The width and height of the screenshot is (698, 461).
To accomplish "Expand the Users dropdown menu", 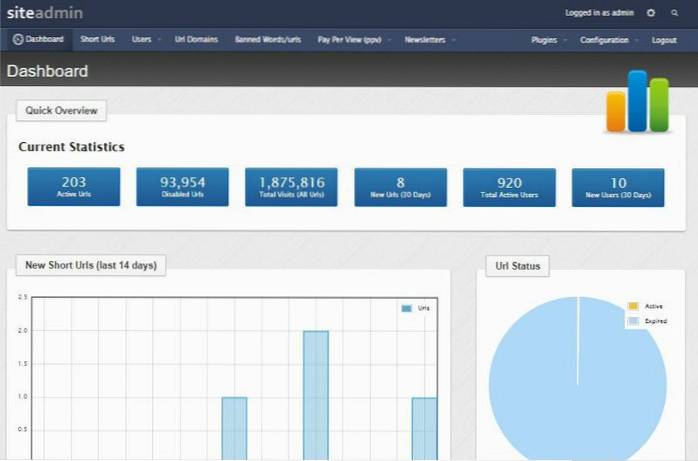I will 145,40.
